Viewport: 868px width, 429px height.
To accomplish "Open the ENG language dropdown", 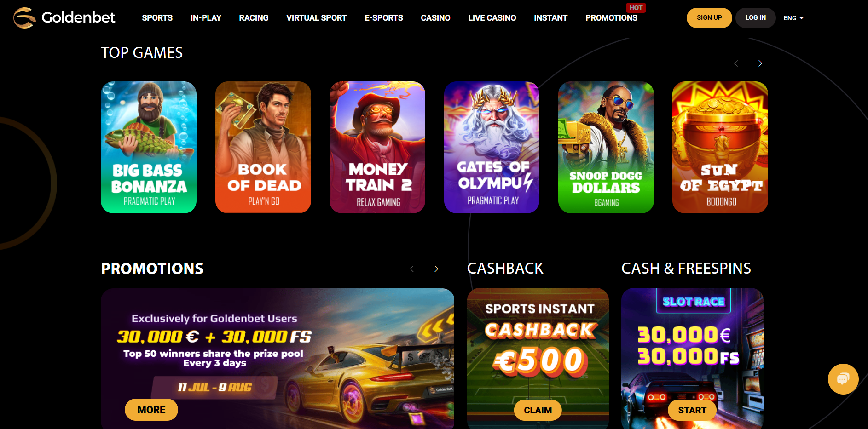I will pyautogui.click(x=793, y=18).
